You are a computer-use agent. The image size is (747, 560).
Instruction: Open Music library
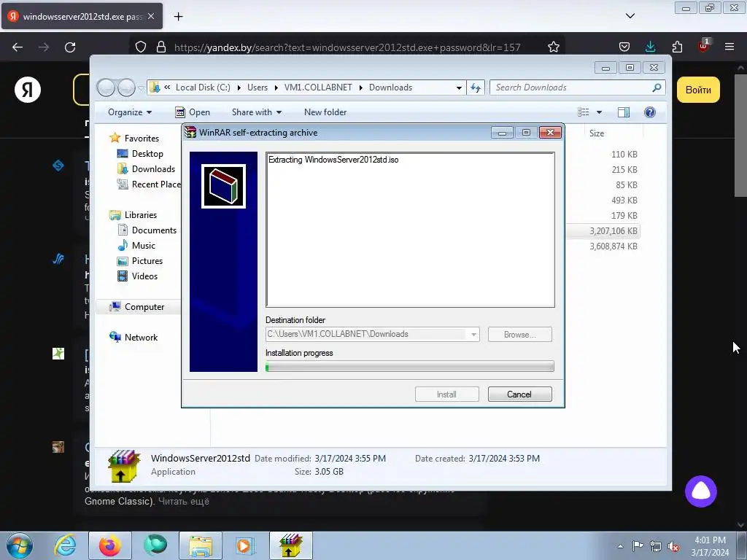tap(143, 246)
